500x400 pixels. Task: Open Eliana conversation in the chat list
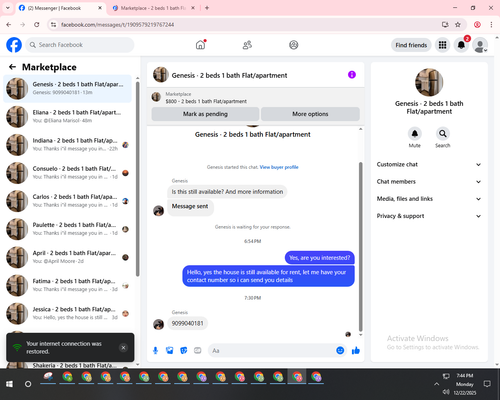[68, 117]
